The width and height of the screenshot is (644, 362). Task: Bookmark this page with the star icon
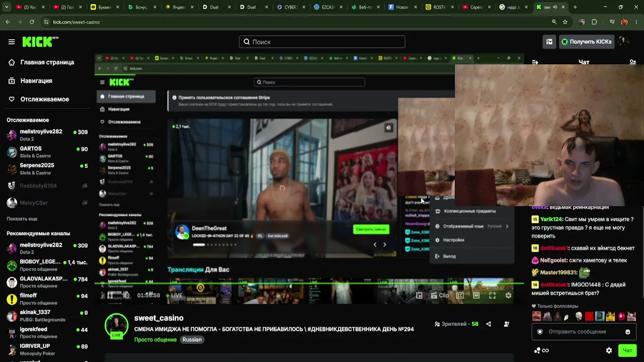(x=565, y=22)
